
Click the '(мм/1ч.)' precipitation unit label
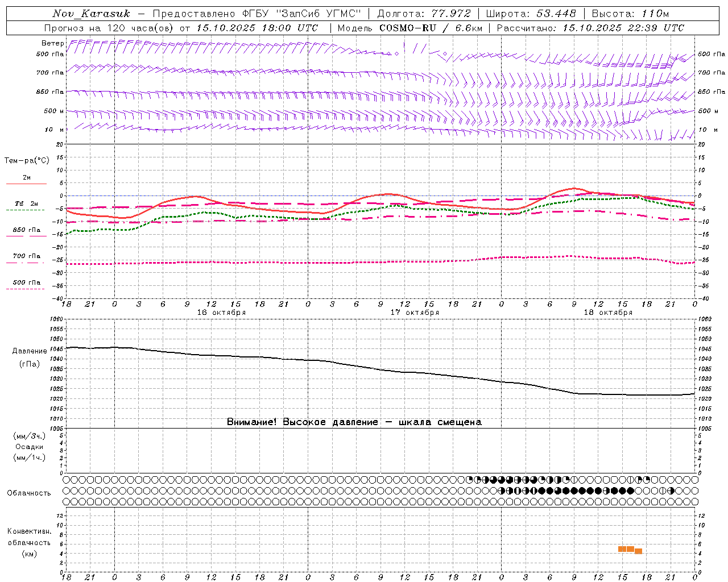[30, 458]
